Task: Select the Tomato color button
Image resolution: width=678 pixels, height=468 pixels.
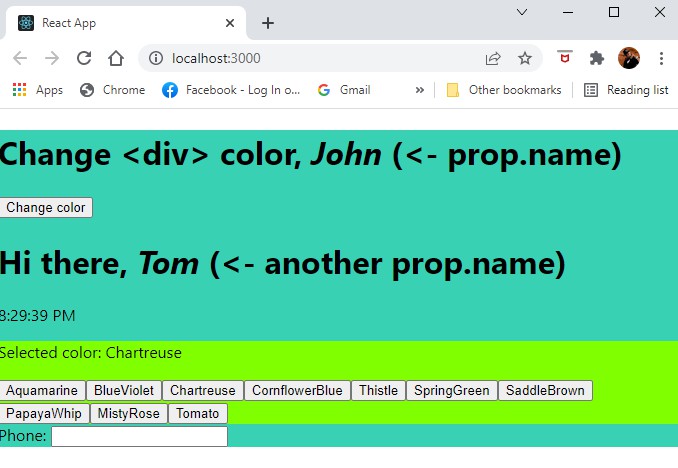Action: click(197, 414)
